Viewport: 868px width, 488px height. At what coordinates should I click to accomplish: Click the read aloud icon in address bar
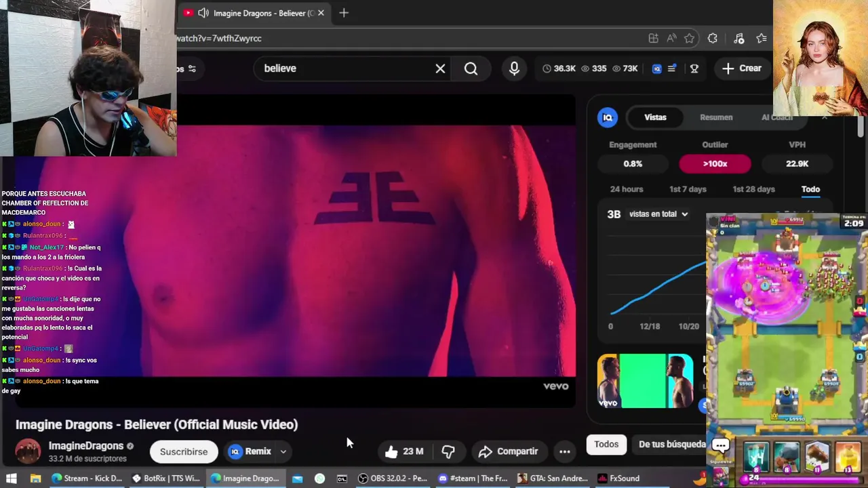[x=671, y=39]
